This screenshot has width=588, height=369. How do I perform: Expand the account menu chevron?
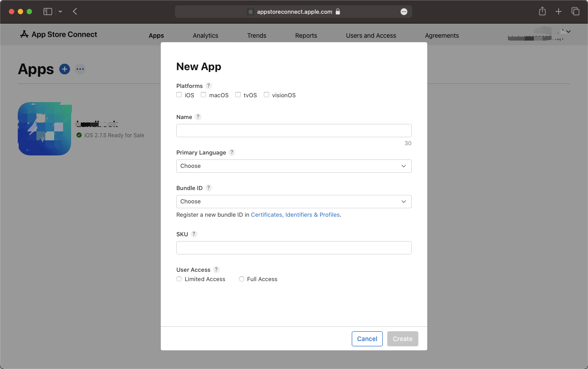coord(568,31)
